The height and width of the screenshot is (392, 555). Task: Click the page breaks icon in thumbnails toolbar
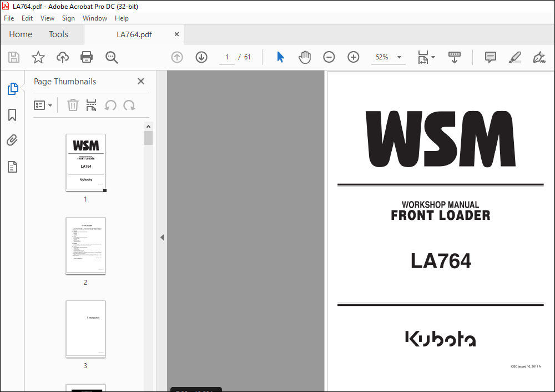(92, 105)
